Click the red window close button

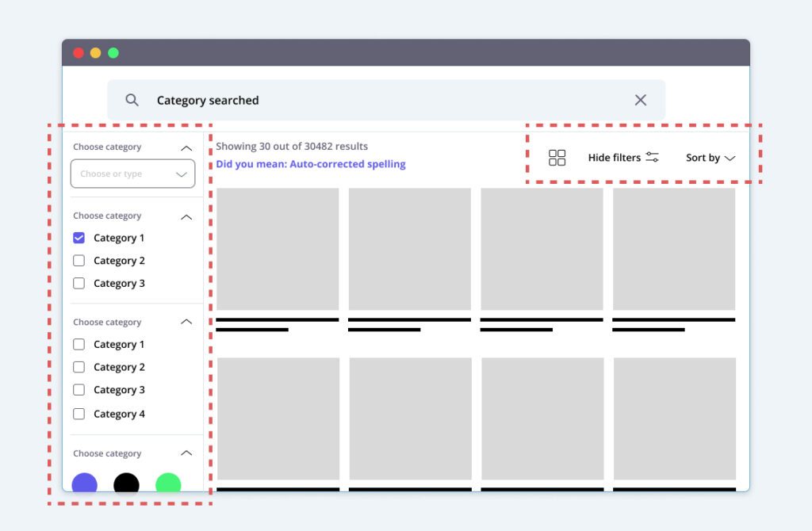click(x=79, y=53)
